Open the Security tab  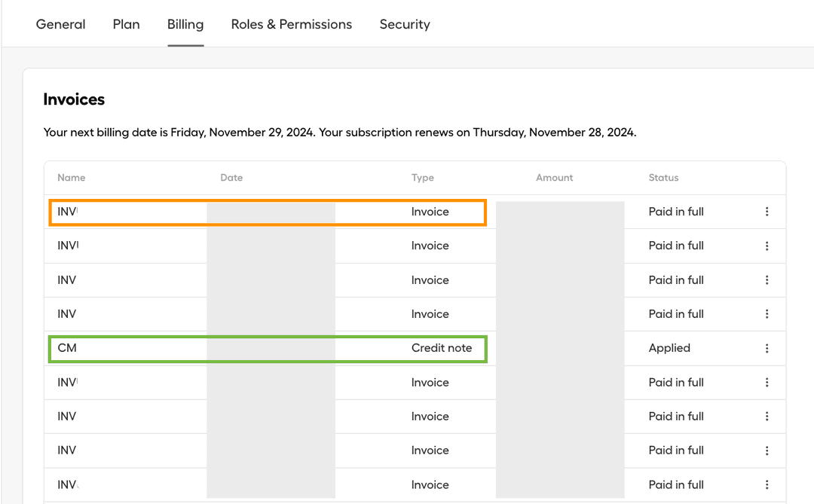(405, 24)
